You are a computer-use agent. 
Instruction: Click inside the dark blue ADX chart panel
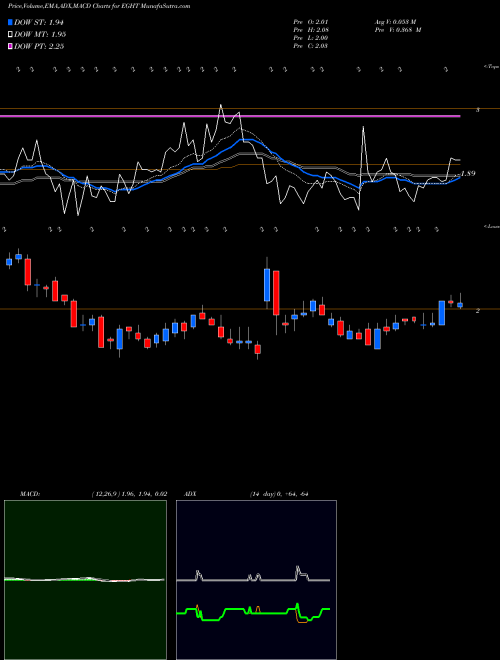pos(256,580)
